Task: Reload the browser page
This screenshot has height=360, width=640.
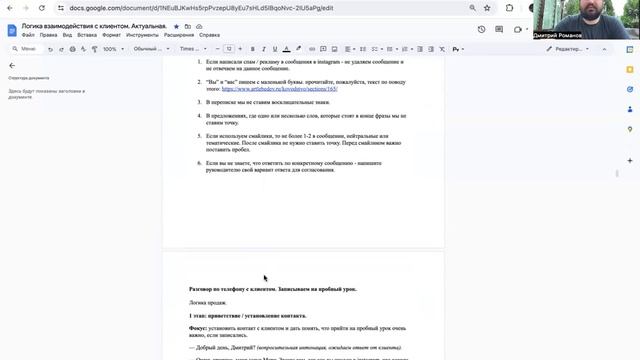Action: click(x=42, y=8)
